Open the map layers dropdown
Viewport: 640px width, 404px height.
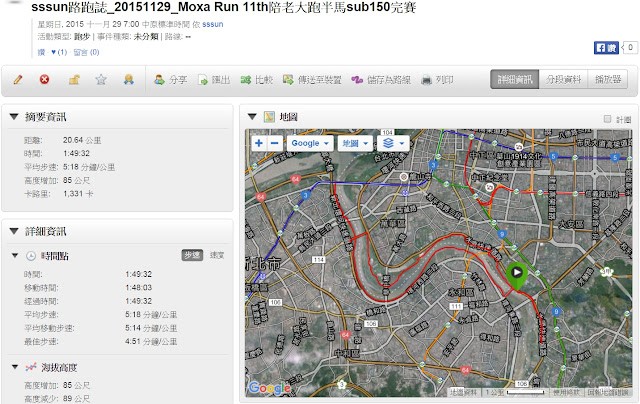click(395, 143)
